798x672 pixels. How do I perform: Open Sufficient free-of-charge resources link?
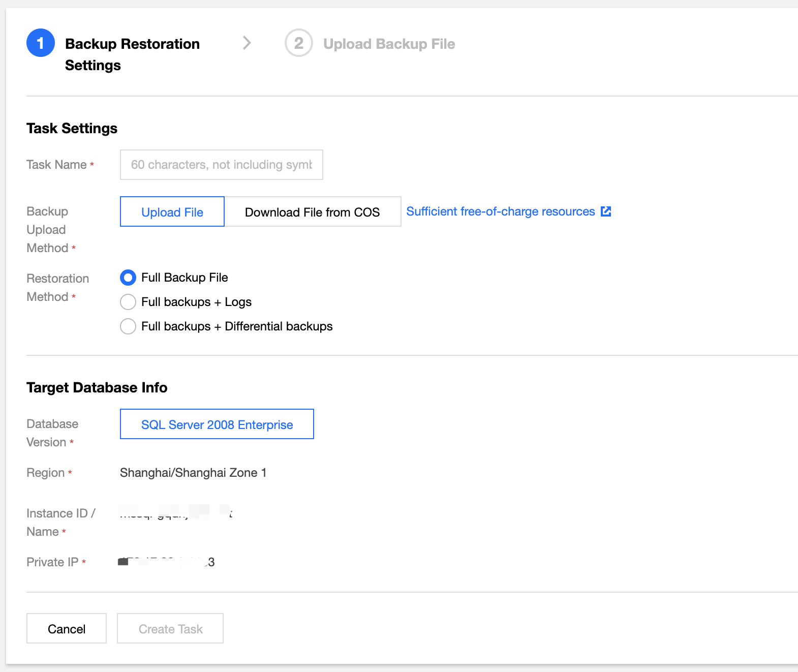(x=500, y=211)
